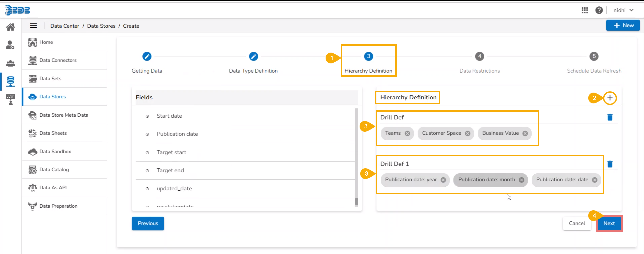This screenshot has width=644, height=254.
Task: Cancel the data store creation
Action: coord(577,223)
